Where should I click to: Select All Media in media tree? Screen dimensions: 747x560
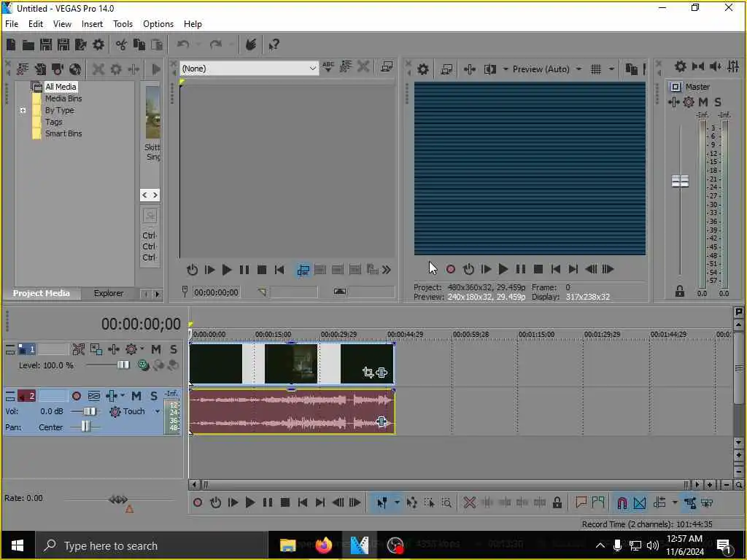(61, 87)
